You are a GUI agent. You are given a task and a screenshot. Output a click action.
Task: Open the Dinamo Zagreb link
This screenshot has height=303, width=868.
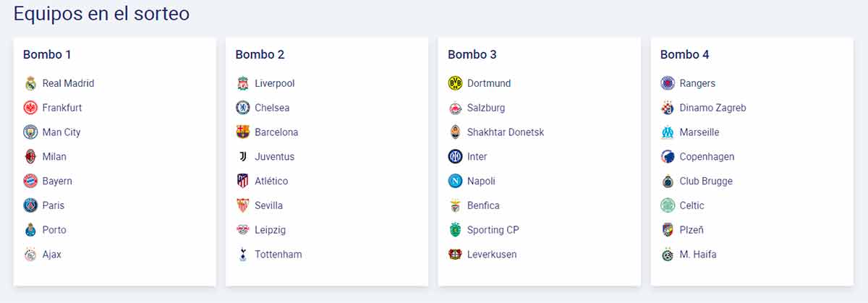pyautogui.click(x=712, y=108)
